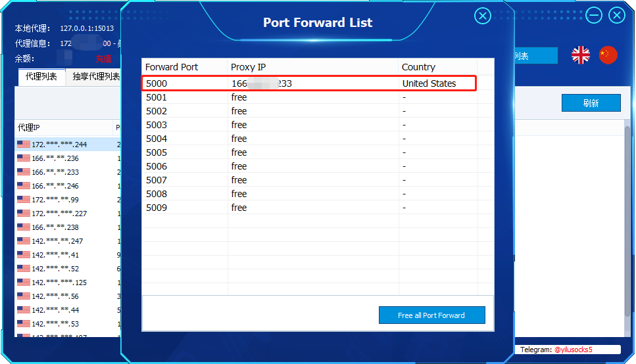Minimize the main proxy window
The image size is (636, 364).
coord(594,15)
